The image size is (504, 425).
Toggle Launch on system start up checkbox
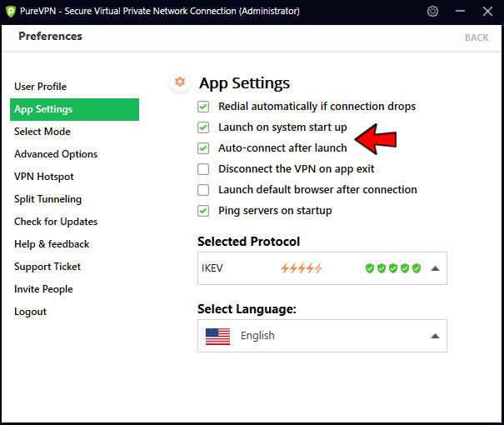[203, 127]
